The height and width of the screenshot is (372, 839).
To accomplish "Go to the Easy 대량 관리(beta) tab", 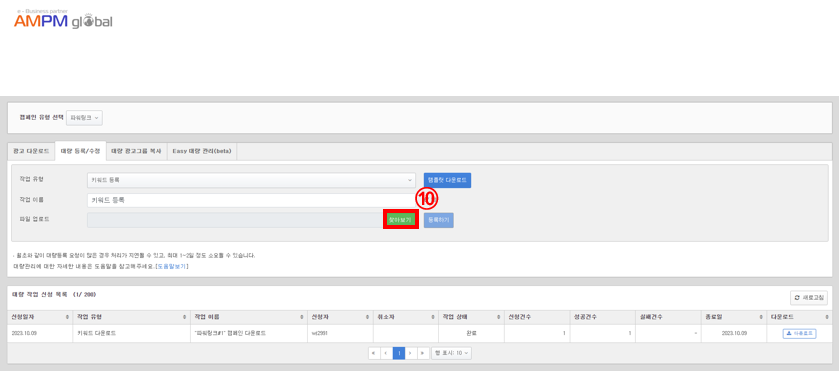I will 202,151.
